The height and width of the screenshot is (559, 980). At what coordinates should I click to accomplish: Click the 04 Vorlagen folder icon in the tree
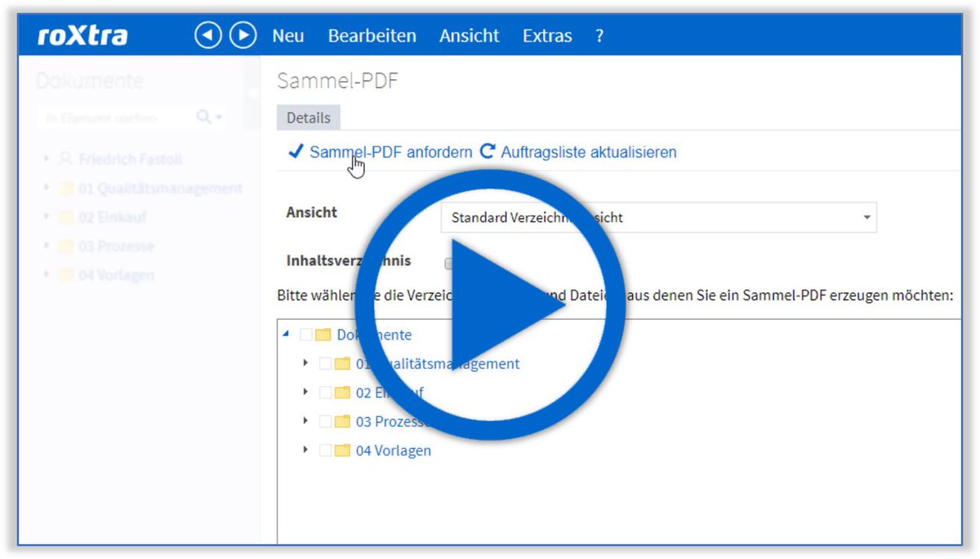click(x=342, y=450)
